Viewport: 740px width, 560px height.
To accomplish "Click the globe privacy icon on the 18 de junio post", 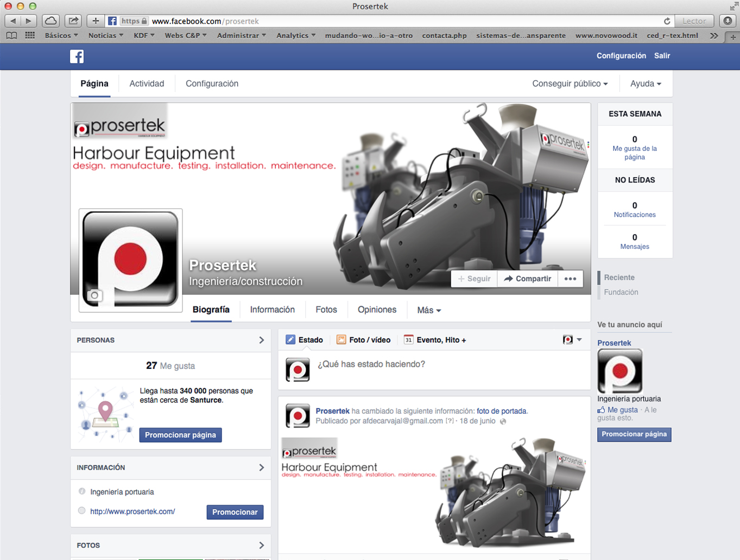I will coord(503,421).
